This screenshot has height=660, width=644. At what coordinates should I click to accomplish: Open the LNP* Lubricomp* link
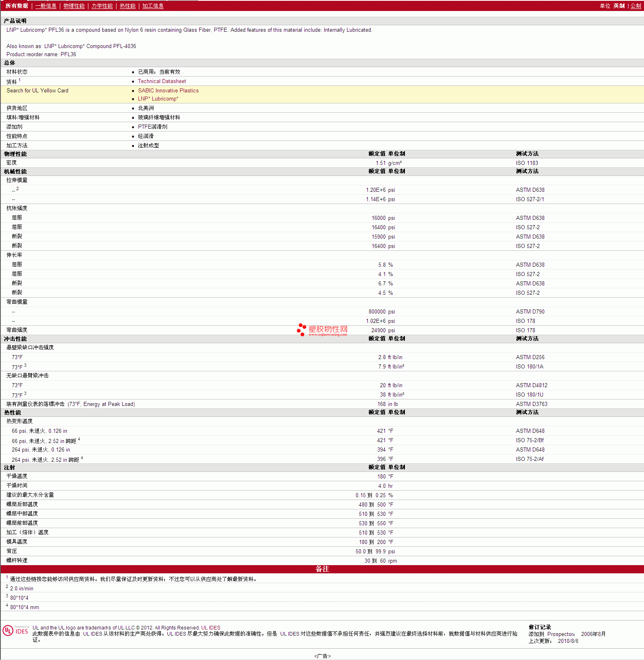coord(158,99)
